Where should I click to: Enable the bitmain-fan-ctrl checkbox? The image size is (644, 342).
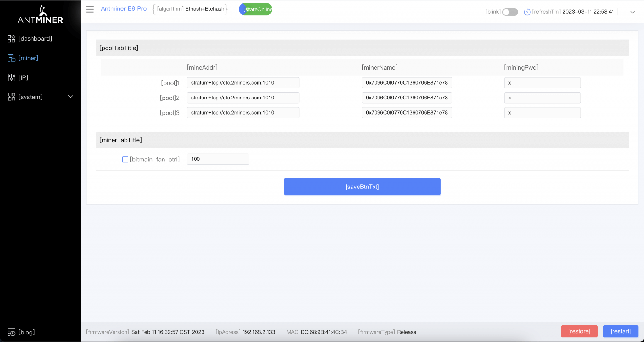coord(125,160)
